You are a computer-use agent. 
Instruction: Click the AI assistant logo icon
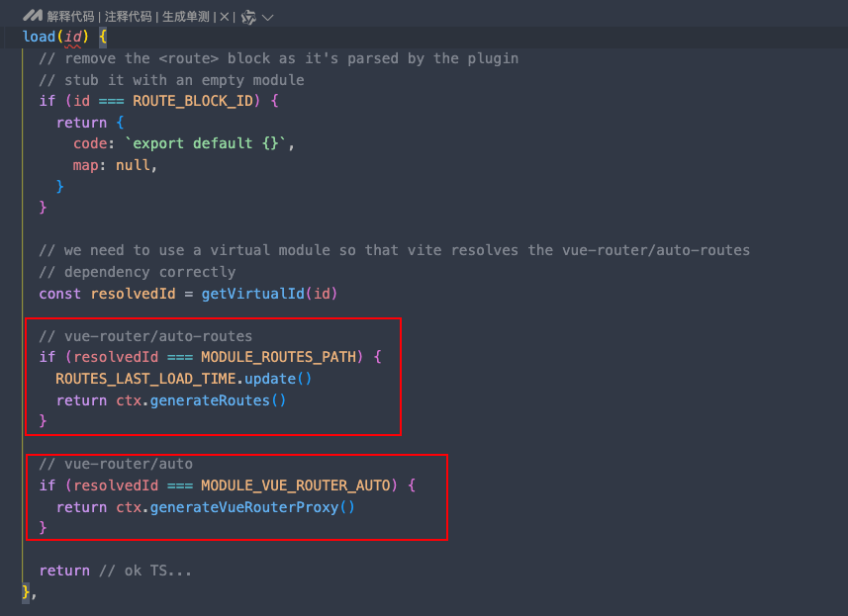click(33, 16)
